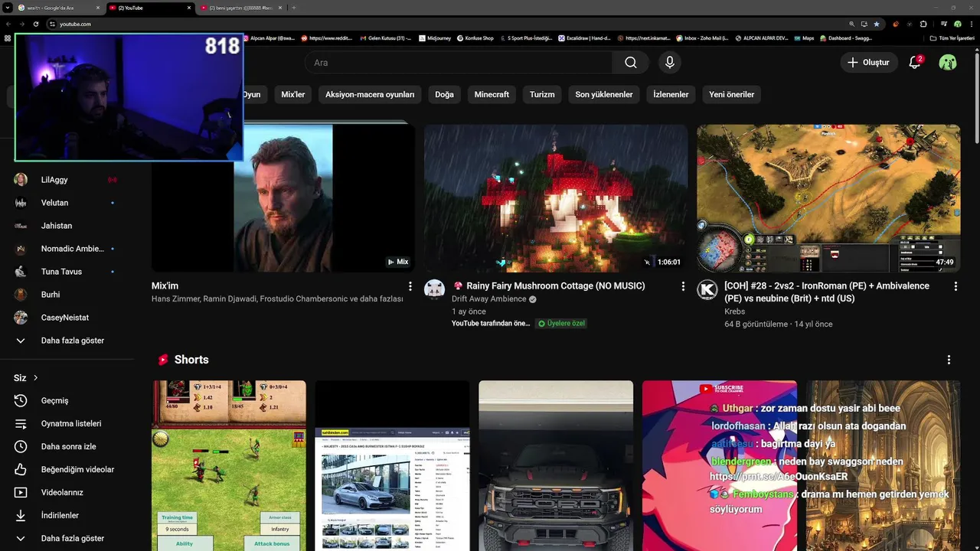Open a new browser tab
This screenshot has height=551, width=980.
coord(294,8)
